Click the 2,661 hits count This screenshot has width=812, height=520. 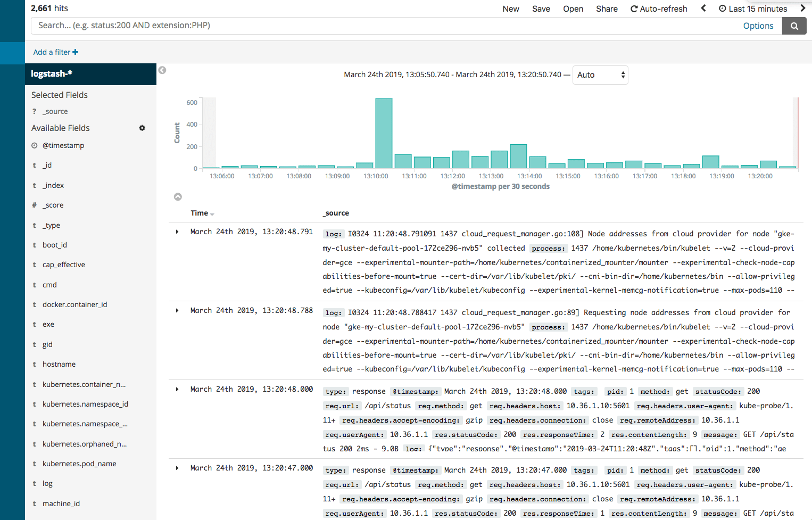click(x=49, y=8)
